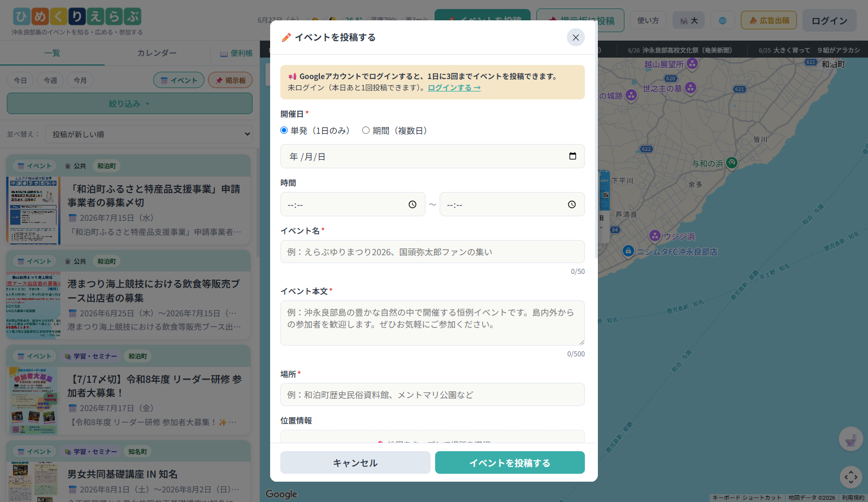Filter events by 今週
Viewport: 868px width, 502px height.
pos(50,80)
